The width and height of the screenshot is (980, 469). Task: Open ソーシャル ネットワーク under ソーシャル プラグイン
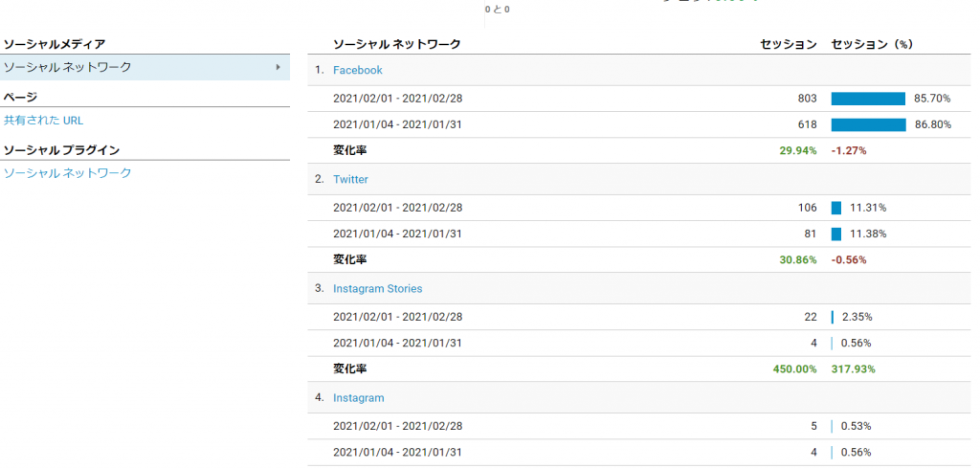68,173
